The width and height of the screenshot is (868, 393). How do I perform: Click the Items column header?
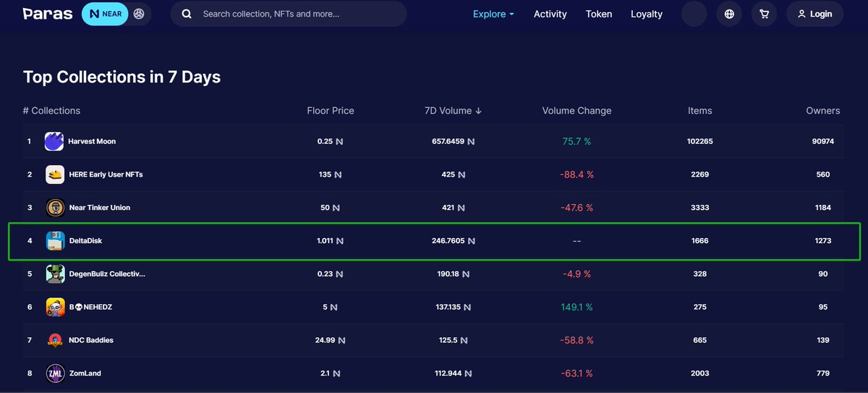699,111
